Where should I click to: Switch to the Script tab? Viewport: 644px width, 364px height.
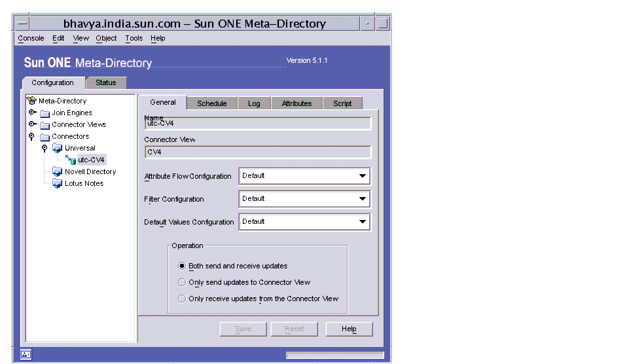point(342,103)
